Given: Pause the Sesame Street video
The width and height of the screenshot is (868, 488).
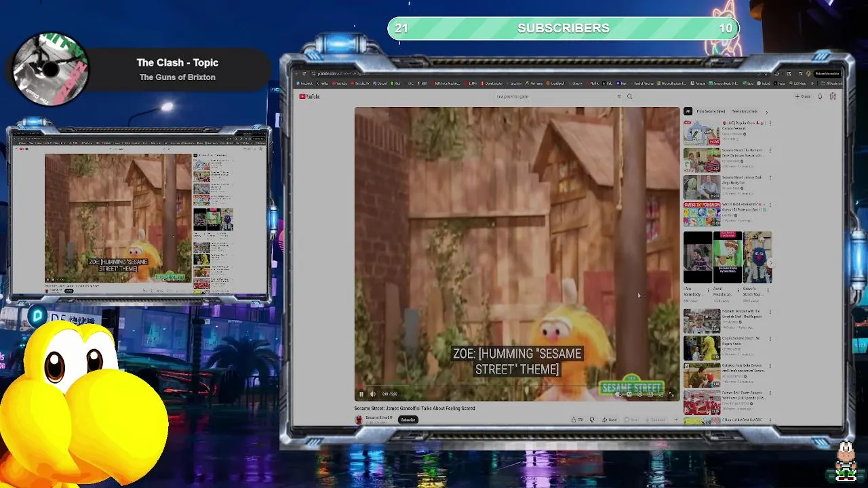Looking at the screenshot, I should pyautogui.click(x=361, y=394).
